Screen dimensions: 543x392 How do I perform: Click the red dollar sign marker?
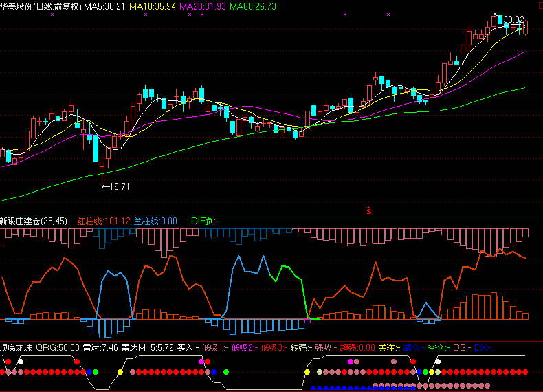coord(370,210)
